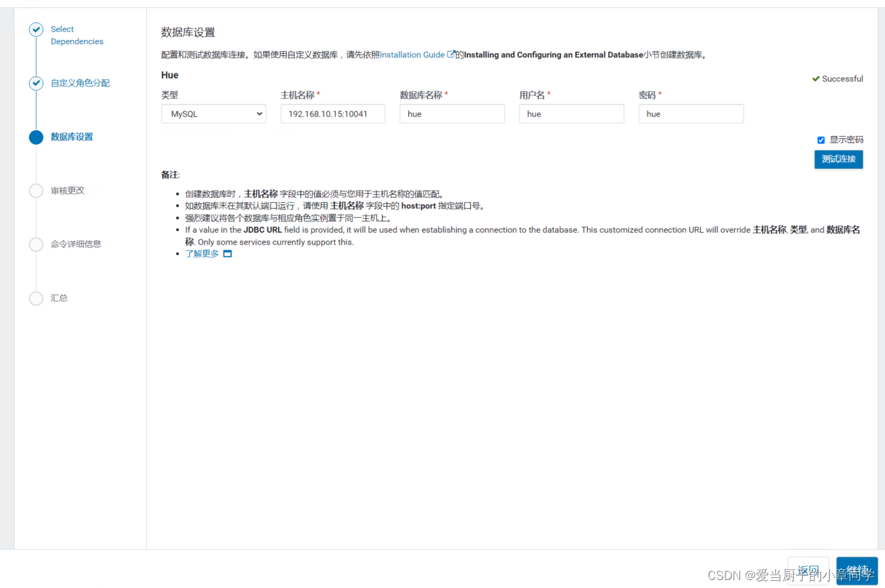Click the 自定义角色分配 completed step circle
The height and width of the screenshot is (588, 885).
click(x=36, y=83)
